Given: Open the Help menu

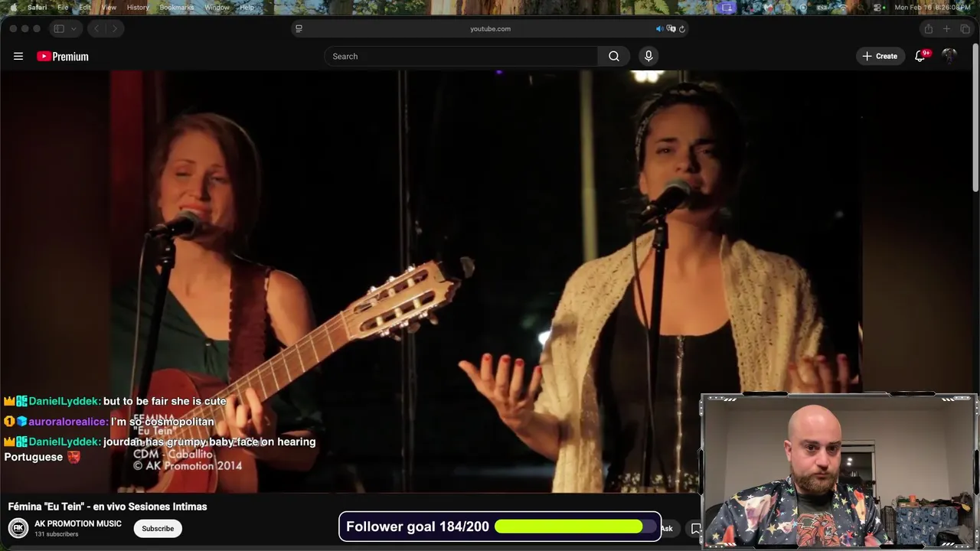Looking at the screenshot, I should (x=247, y=7).
